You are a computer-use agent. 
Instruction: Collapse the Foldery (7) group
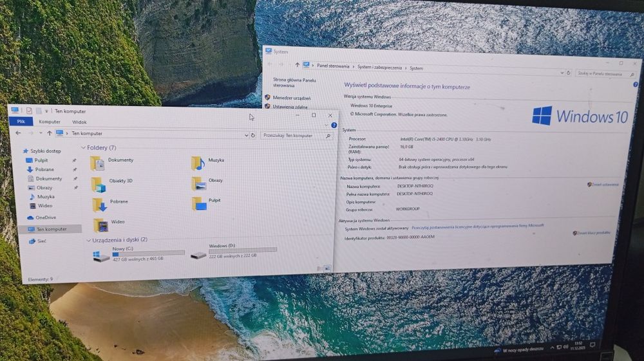coord(83,147)
